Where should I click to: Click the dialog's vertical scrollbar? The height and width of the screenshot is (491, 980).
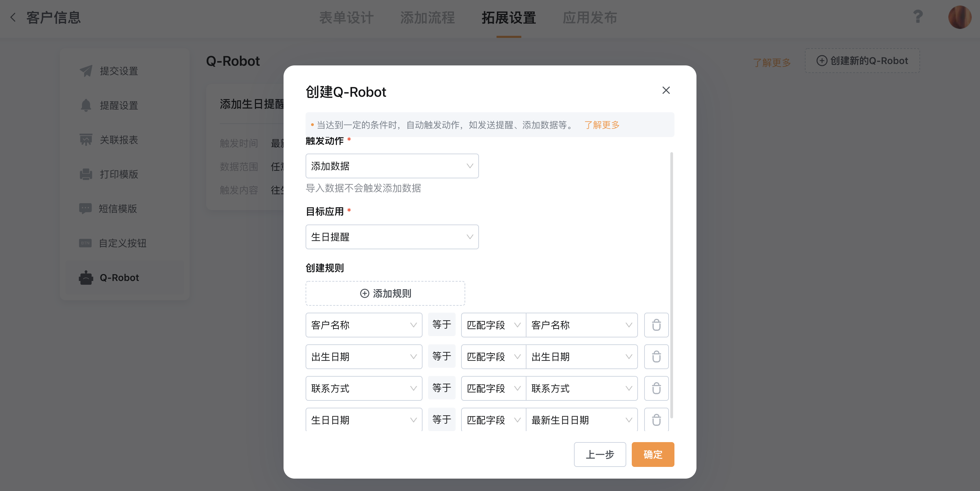coord(671,285)
